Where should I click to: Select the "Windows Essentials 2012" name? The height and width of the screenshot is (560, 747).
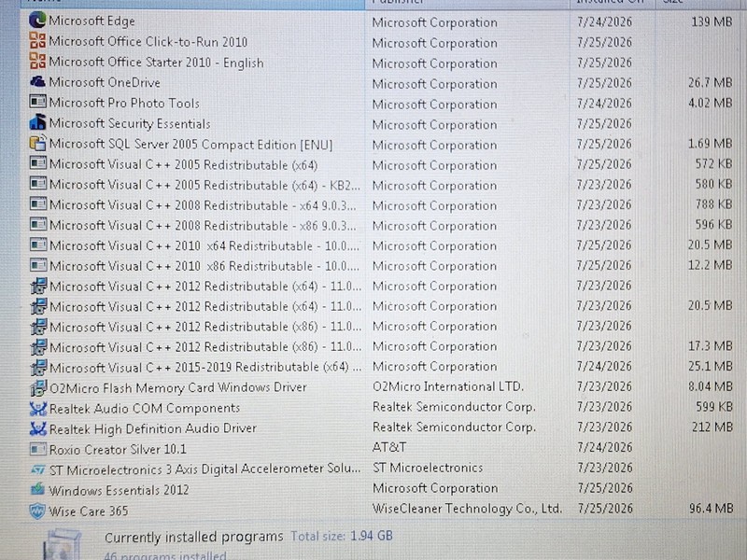point(120,490)
